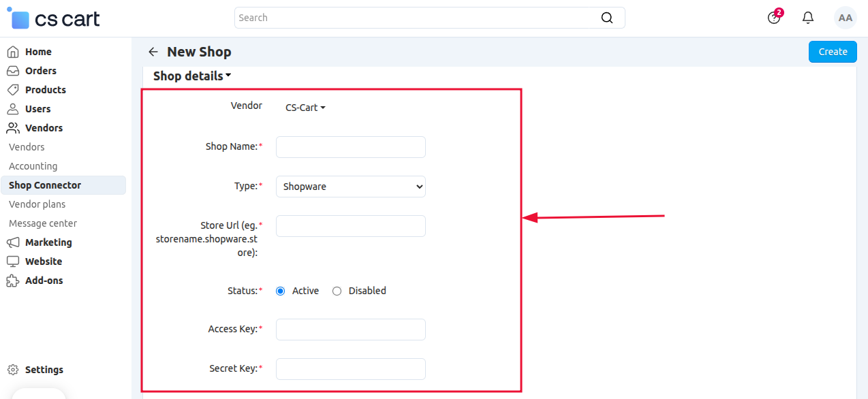Viewport: 868px width, 399px height.
Task: Open notifications with the bell icon
Action: 807,17
